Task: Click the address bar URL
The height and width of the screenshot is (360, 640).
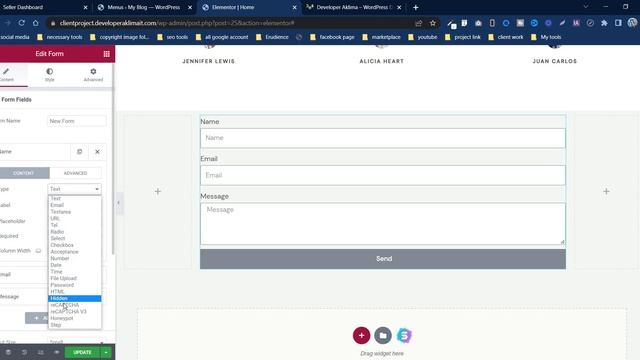Action: (x=177, y=23)
